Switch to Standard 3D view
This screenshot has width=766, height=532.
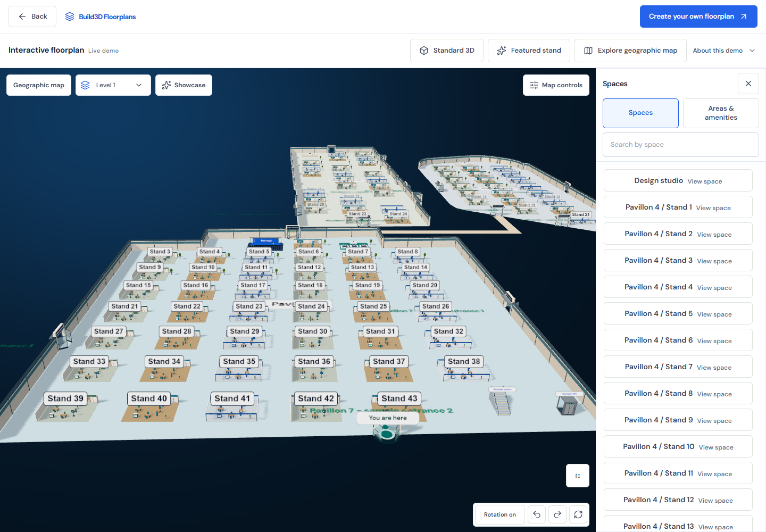coord(447,51)
